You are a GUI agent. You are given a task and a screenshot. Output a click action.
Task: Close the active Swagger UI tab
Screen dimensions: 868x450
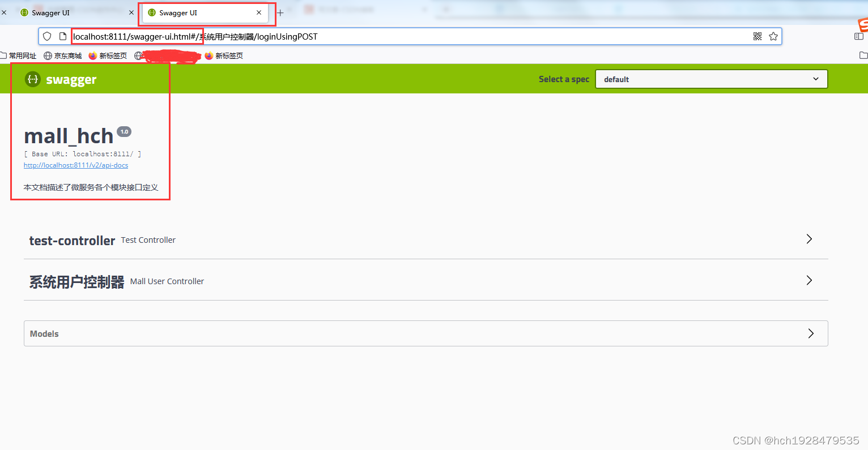tap(259, 12)
